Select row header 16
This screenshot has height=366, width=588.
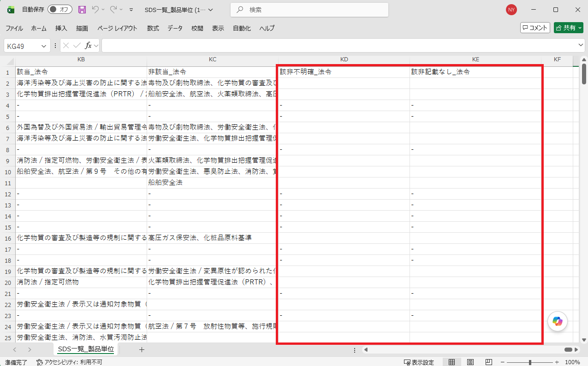coord(7,238)
